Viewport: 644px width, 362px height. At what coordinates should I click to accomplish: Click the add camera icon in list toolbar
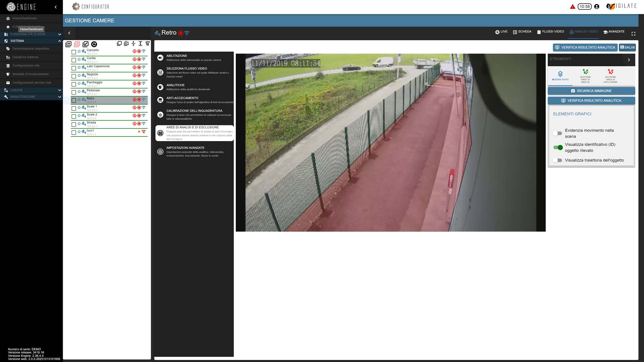click(x=68, y=44)
